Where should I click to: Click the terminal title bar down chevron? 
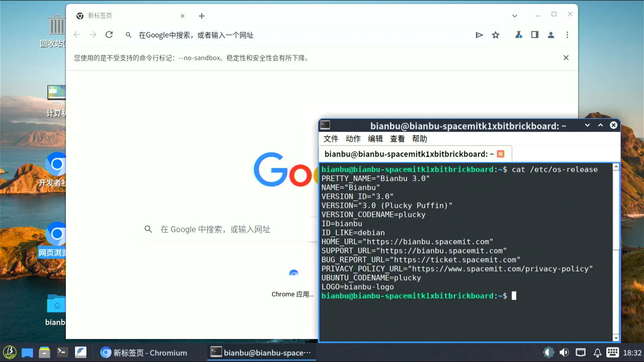pos(587,125)
